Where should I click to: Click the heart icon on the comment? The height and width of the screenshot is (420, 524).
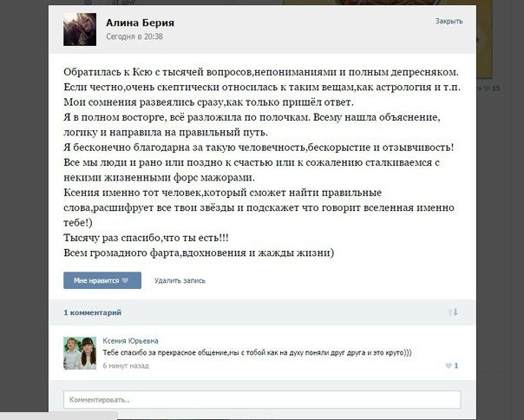coord(449,365)
